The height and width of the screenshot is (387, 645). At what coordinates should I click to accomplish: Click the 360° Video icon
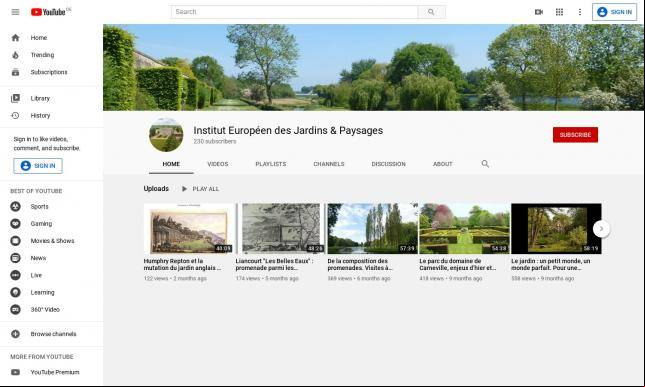click(15, 309)
